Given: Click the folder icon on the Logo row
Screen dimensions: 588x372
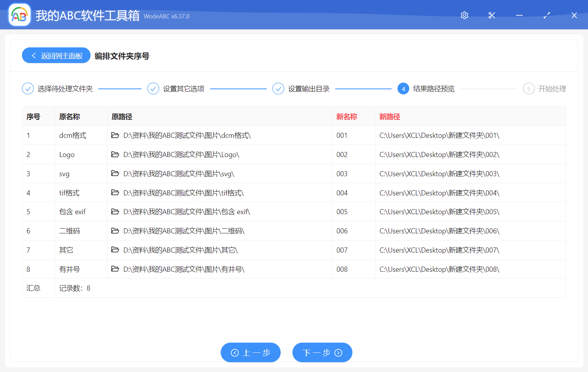Looking at the screenshot, I should [115, 154].
